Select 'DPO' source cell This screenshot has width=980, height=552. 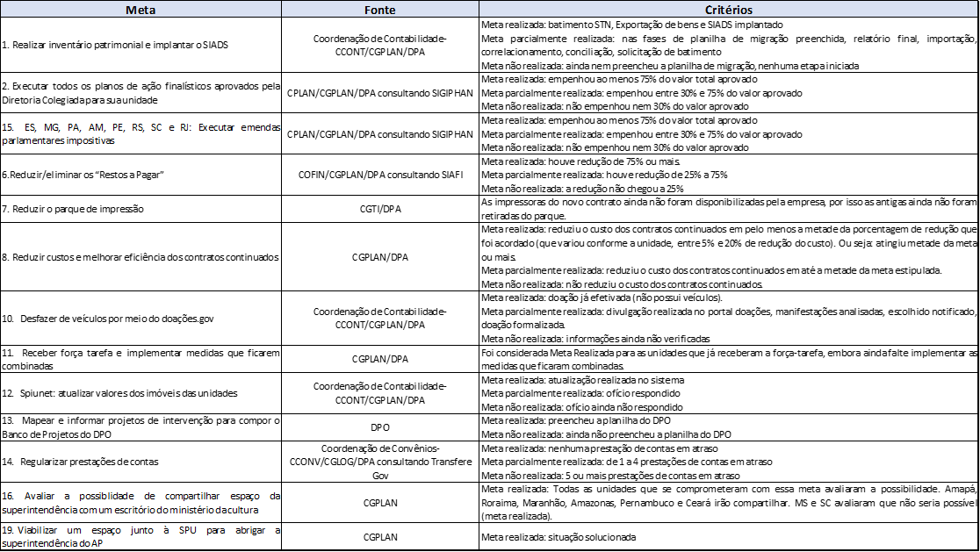point(380,427)
